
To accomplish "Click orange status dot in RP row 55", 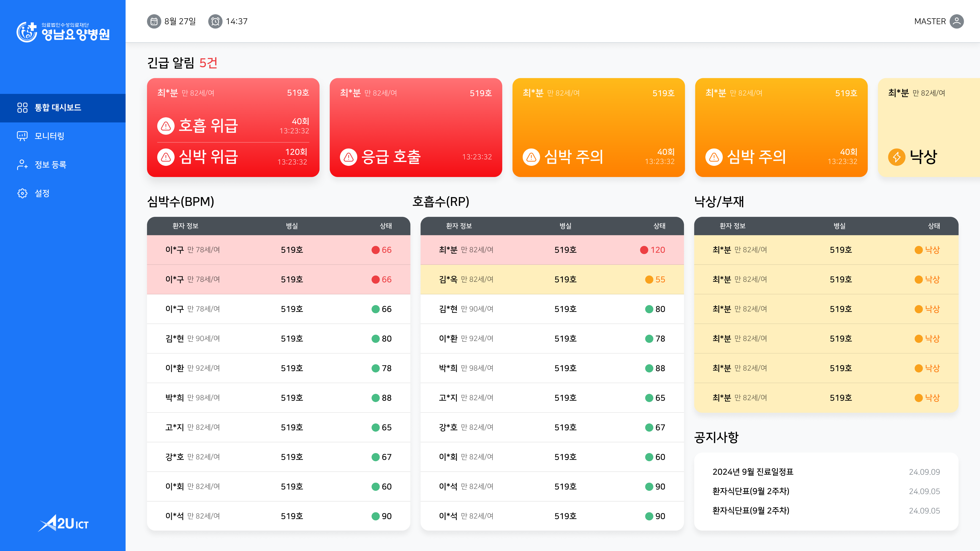I will 649,279.
